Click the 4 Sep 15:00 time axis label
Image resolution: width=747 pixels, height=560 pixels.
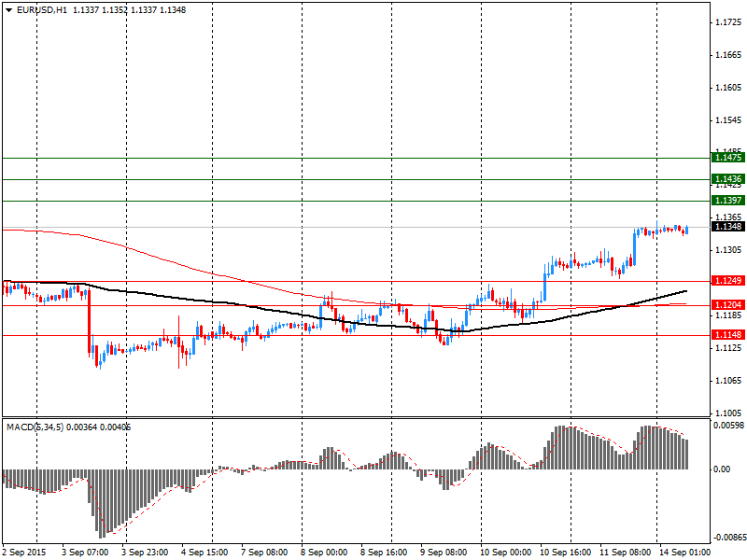[204, 553]
